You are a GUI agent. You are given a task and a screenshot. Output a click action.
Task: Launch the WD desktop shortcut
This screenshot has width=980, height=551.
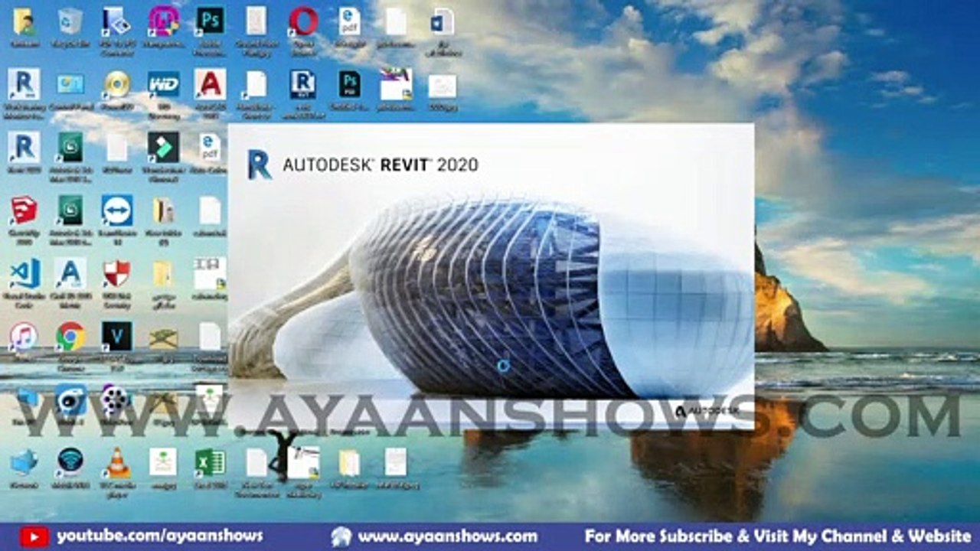164,84
